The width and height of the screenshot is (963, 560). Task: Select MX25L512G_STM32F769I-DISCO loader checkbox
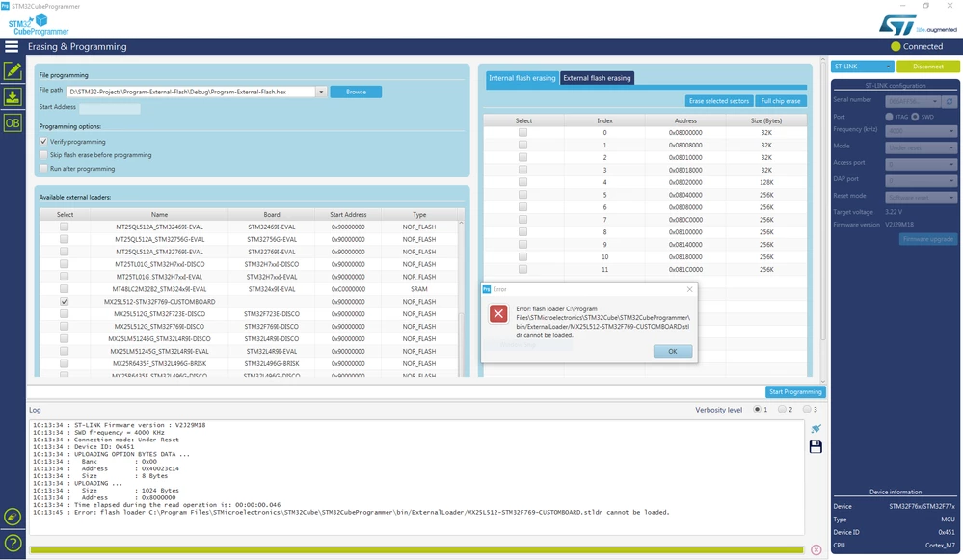[x=64, y=326]
